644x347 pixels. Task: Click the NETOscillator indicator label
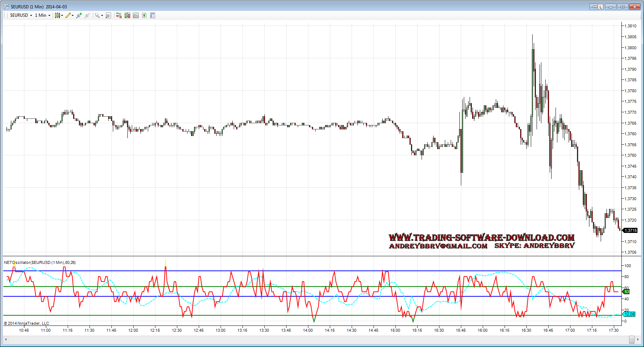click(x=40, y=262)
